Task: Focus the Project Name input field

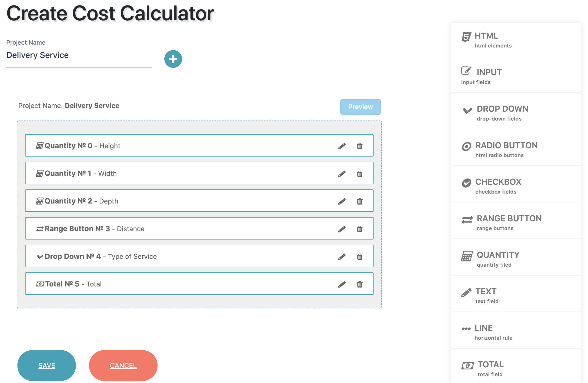Action: click(79, 55)
